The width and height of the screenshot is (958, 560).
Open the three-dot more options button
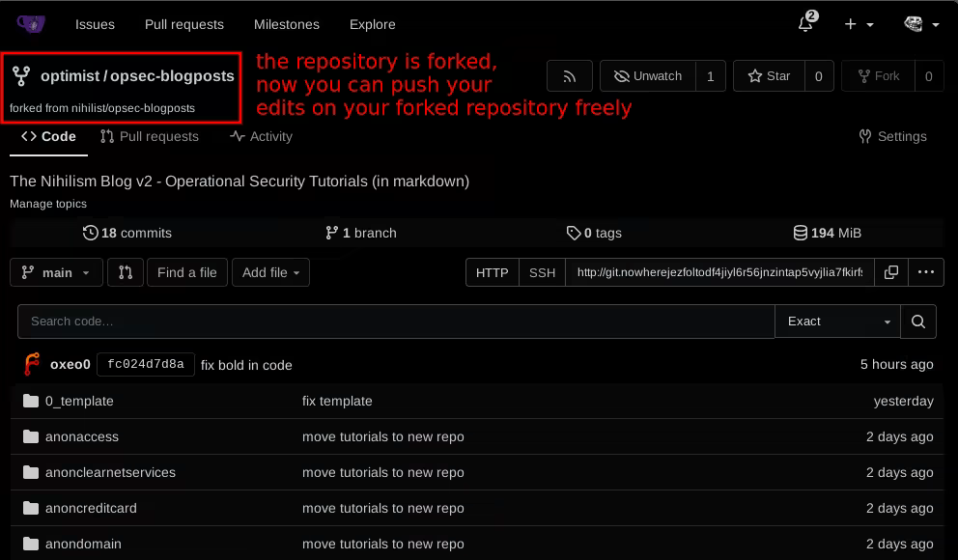click(x=925, y=273)
